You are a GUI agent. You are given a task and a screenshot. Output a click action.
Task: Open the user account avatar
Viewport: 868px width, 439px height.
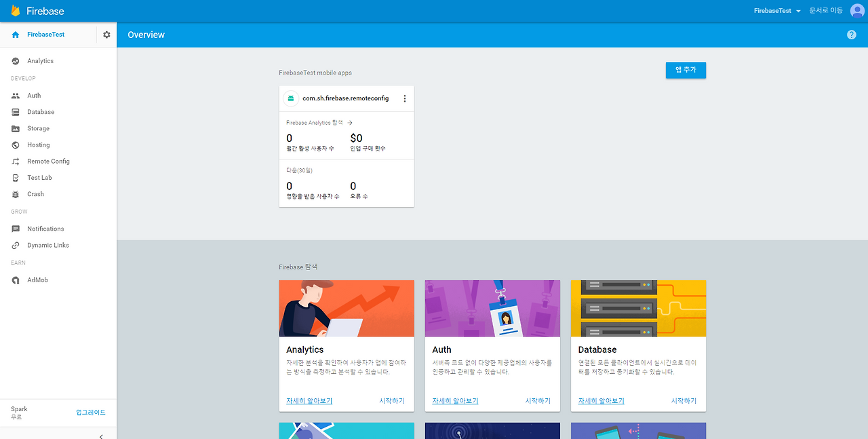click(857, 11)
